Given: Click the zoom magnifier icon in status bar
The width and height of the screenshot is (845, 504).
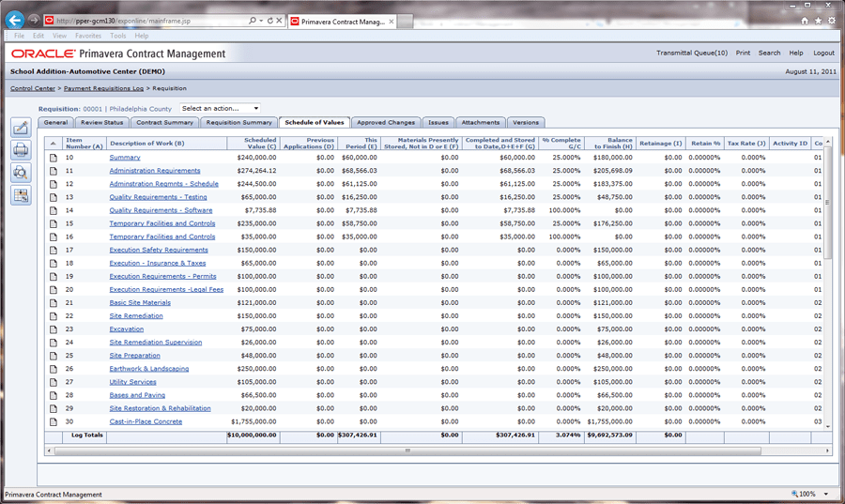Looking at the screenshot, I should [794, 494].
